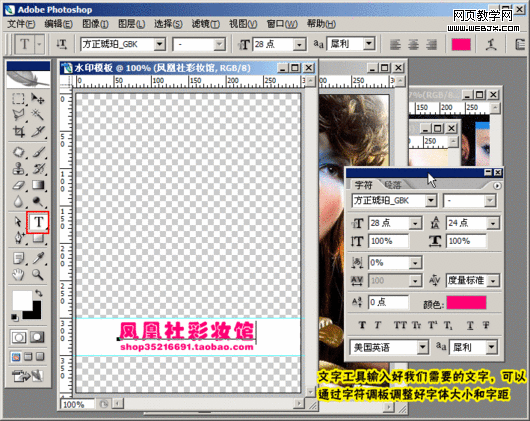Open Create Warped Text in options bar
The image size is (530, 421).
coord(490,44)
